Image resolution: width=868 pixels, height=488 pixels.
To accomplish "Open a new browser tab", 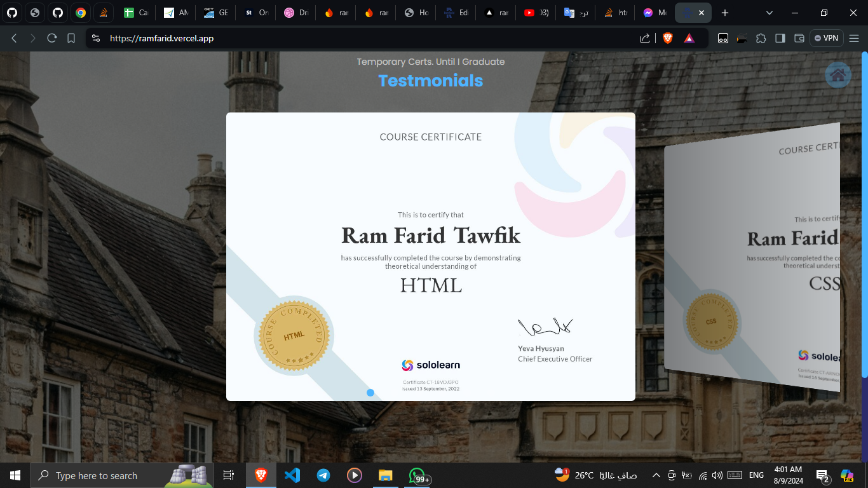I will click(725, 13).
